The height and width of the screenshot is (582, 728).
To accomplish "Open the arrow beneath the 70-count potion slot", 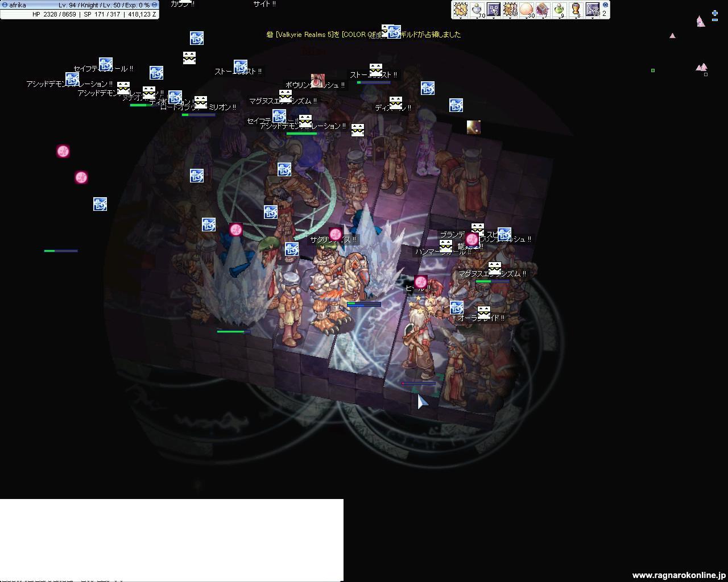I will click(477, 18).
